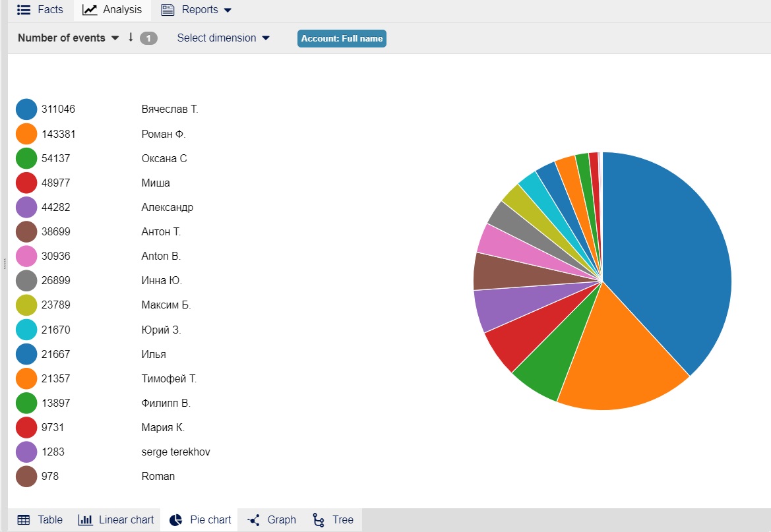This screenshot has height=532, width=771.
Task: Click the Reports document icon
Action: pos(171,9)
